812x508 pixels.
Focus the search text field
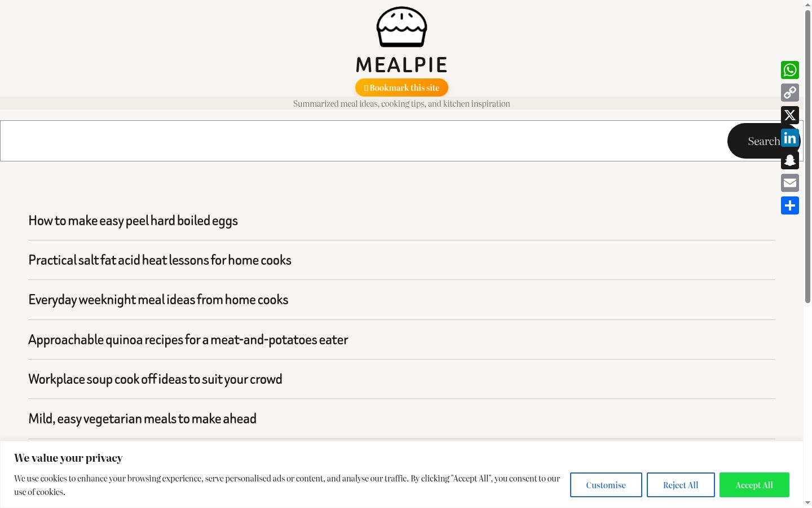[x=364, y=141]
